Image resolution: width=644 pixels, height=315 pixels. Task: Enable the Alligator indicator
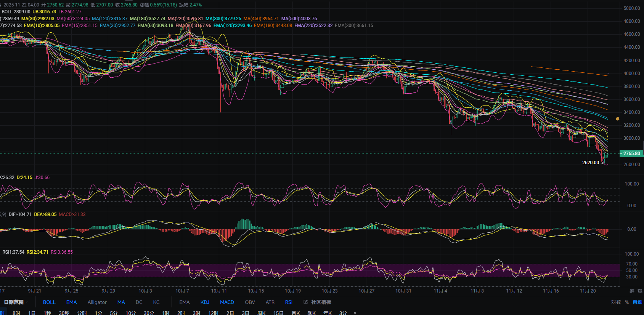97,302
